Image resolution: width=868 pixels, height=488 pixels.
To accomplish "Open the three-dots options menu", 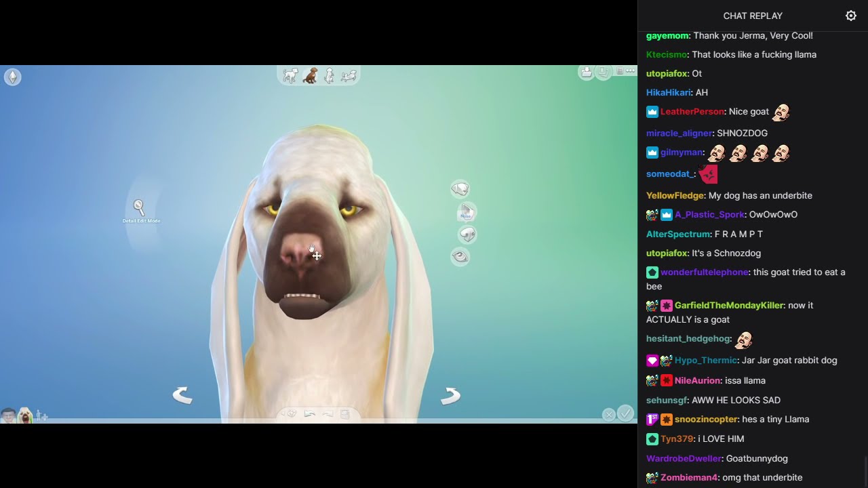I will 631,70.
